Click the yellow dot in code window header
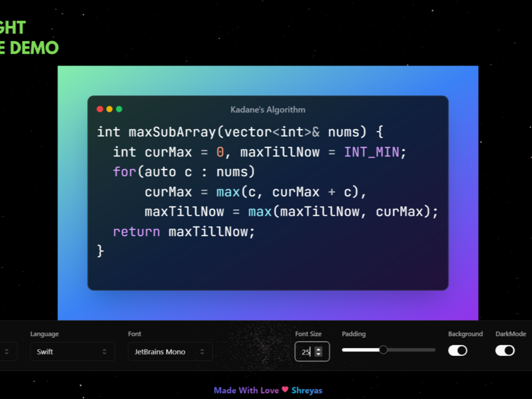This screenshot has height=399, width=532. point(110,109)
